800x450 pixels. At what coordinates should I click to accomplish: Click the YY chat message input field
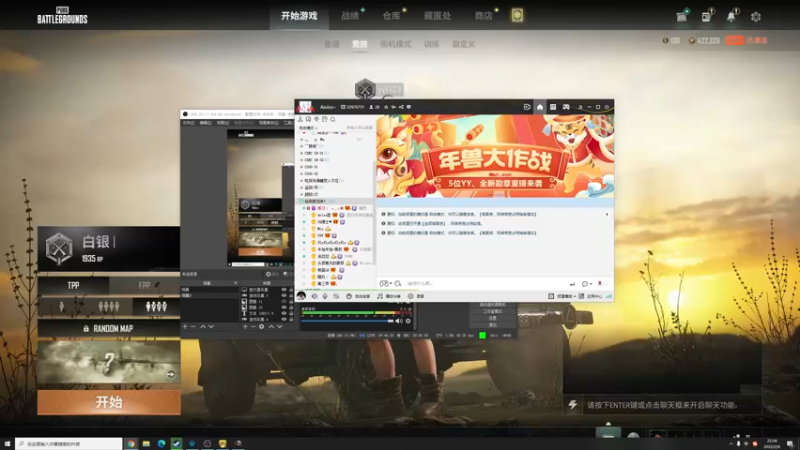click(486, 283)
